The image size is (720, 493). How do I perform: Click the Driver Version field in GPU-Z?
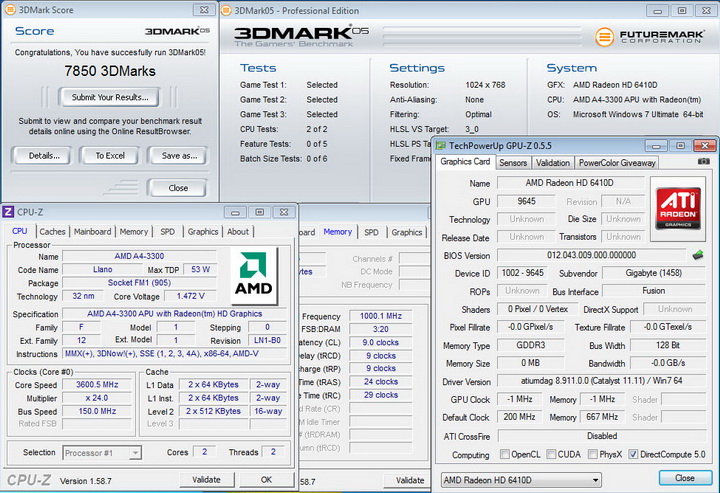pyautogui.click(x=602, y=381)
